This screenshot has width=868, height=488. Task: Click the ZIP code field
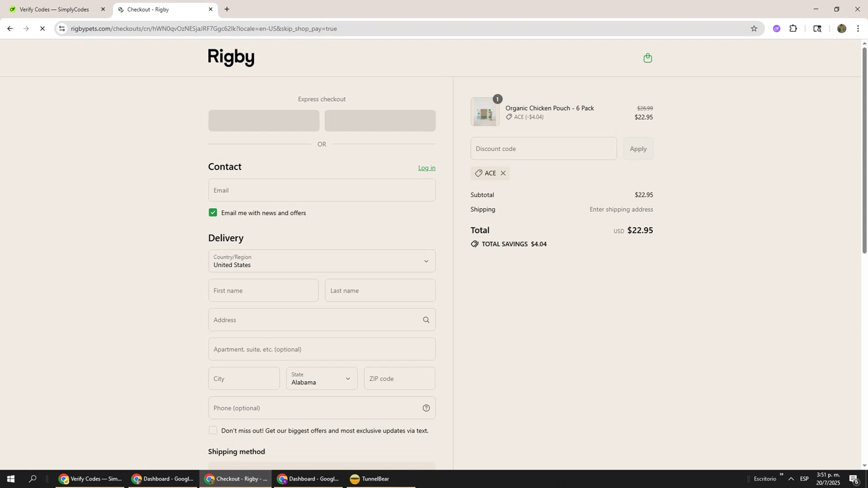(x=400, y=379)
